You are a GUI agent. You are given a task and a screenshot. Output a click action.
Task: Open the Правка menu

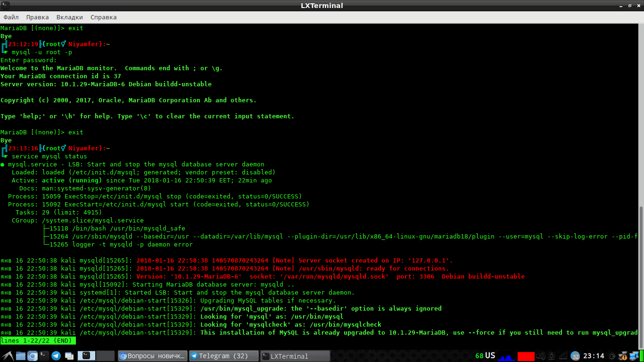(37, 17)
